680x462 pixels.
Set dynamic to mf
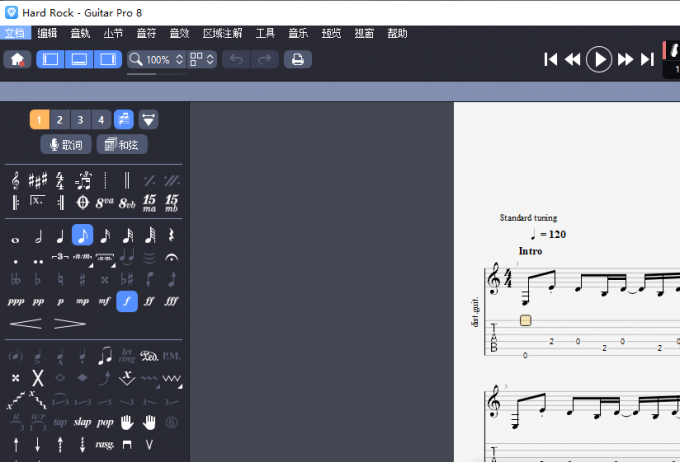tap(105, 301)
